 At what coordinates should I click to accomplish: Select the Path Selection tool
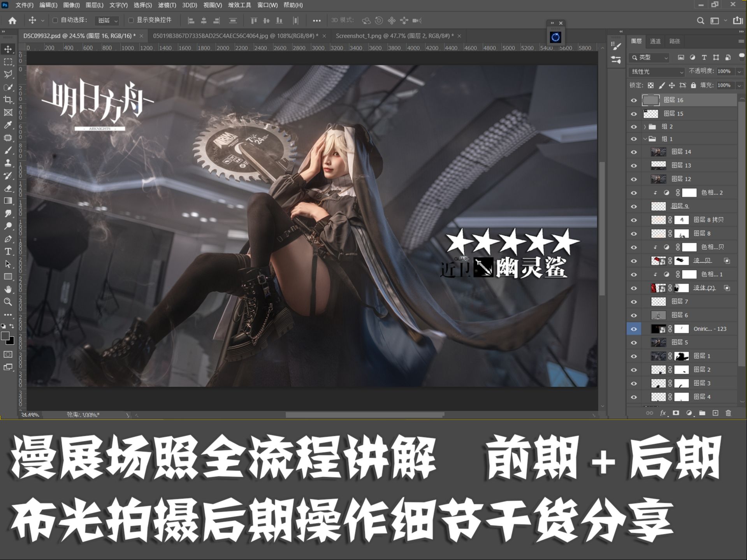[x=8, y=264]
